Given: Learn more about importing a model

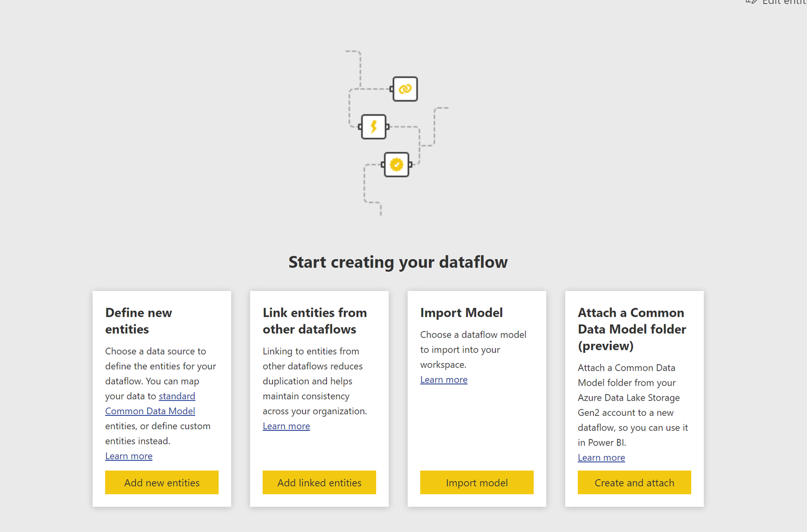Looking at the screenshot, I should pyautogui.click(x=444, y=379).
